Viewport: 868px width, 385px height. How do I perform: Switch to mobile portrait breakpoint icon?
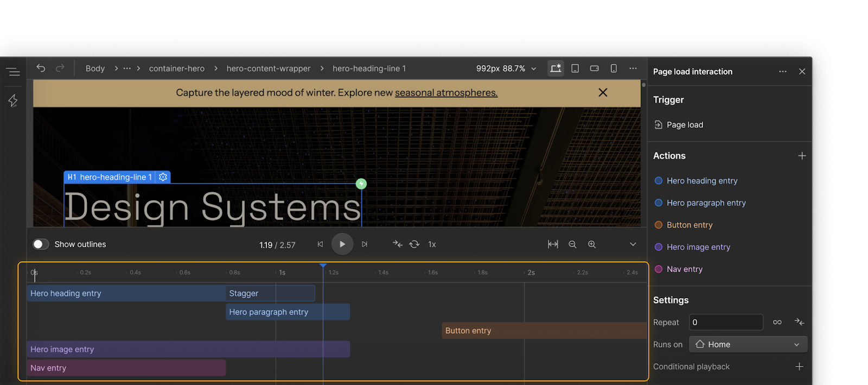click(x=614, y=68)
